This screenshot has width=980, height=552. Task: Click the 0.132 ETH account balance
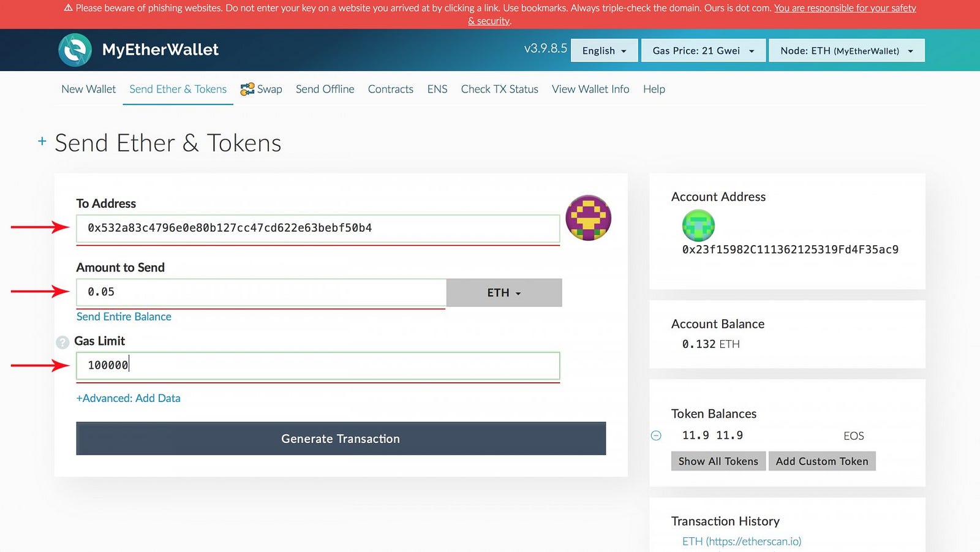pyautogui.click(x=711, y=344)
